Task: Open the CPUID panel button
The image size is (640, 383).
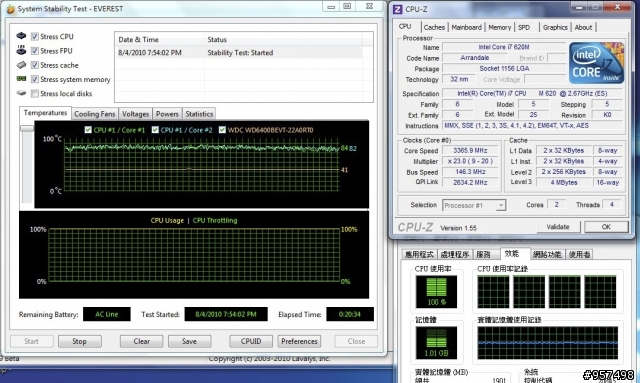Action: pyautogui.click(x=251, y=341)
